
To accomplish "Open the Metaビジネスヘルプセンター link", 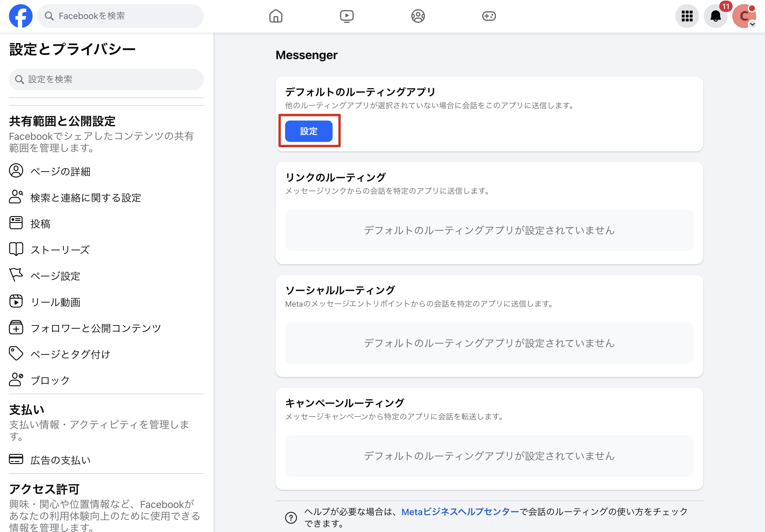I will [460, 512].
